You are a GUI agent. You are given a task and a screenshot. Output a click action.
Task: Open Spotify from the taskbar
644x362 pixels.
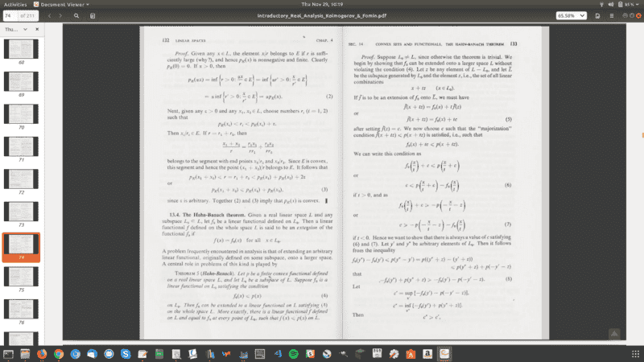[293, 353]
